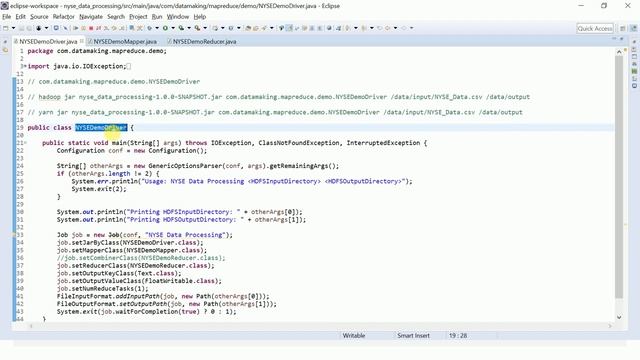Collapse the main method at line 21

pos(25,143)
